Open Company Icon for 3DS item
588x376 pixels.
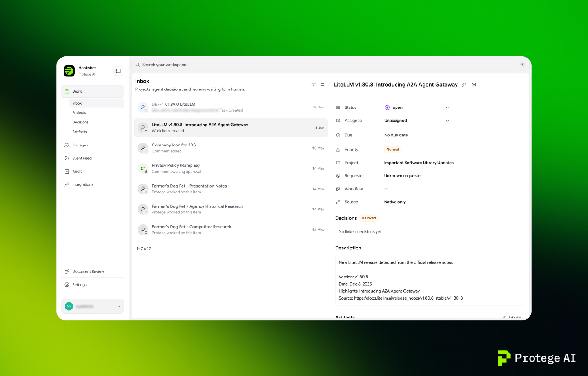(x=231, y=148)
